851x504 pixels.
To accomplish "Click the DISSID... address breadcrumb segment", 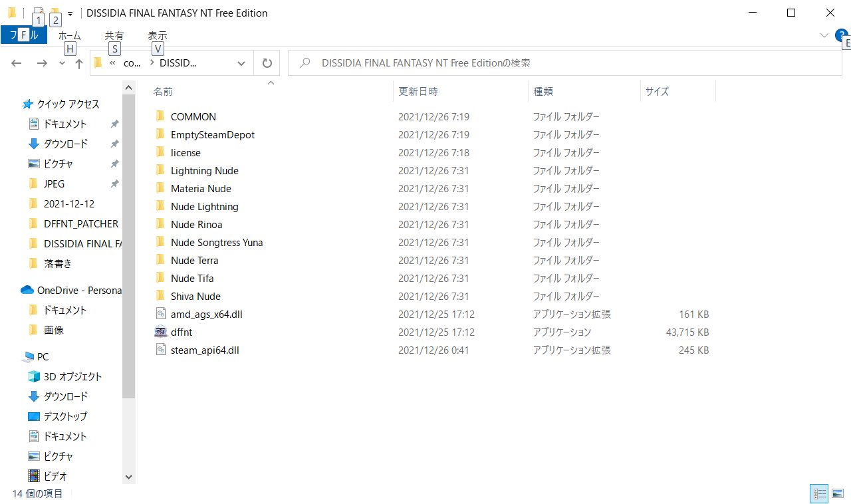I will (x=178, y=63).
